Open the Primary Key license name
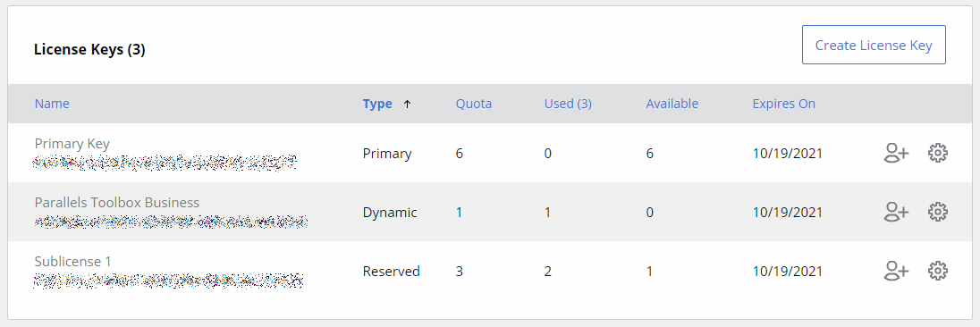 (72, 144)
